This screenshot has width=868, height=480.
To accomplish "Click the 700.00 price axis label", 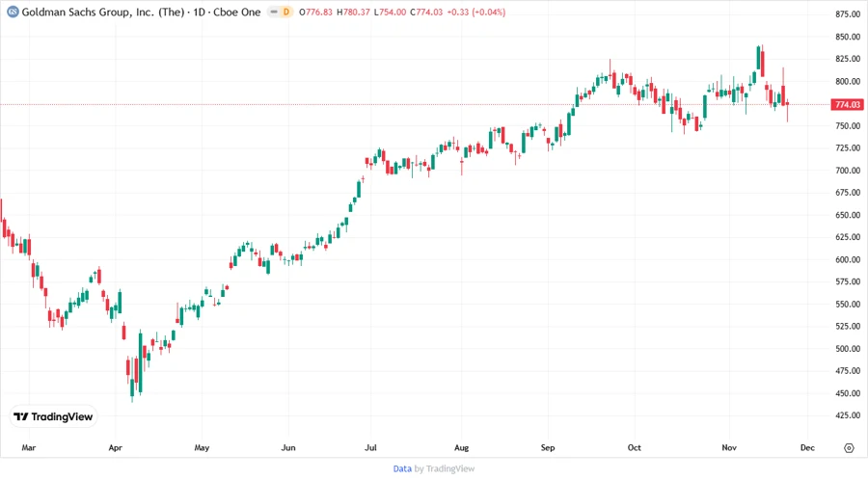I will [848, 171].
